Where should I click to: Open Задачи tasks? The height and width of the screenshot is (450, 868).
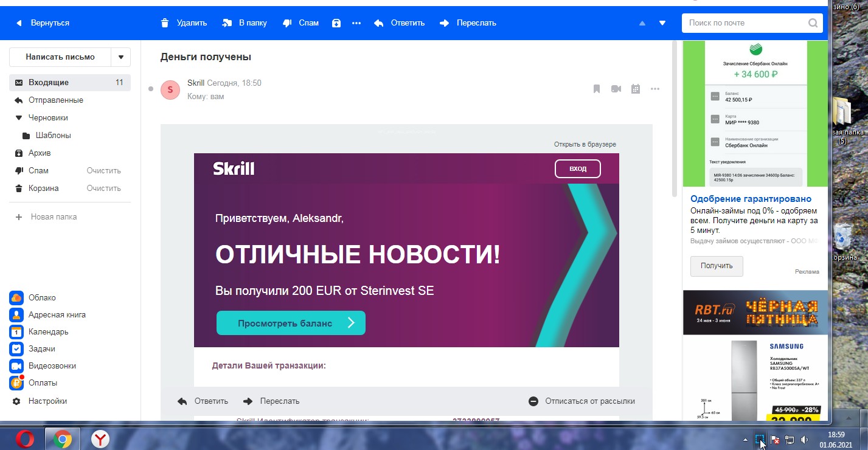(33, 349)
